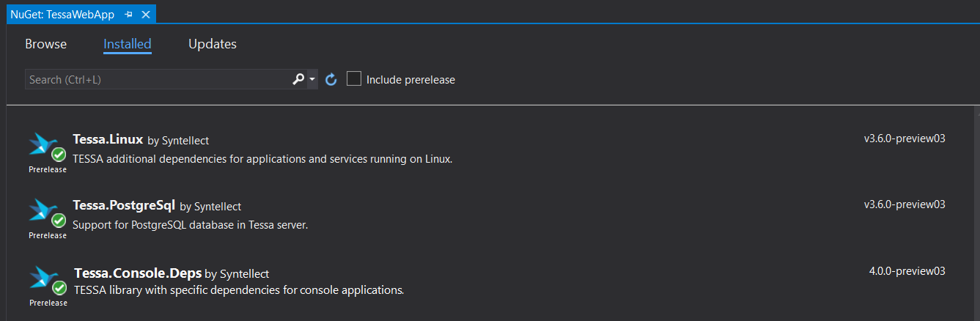Select the Tessa.Console.Deps package title
The width and height of the screenshot is (980, 321).
[138, 273]
